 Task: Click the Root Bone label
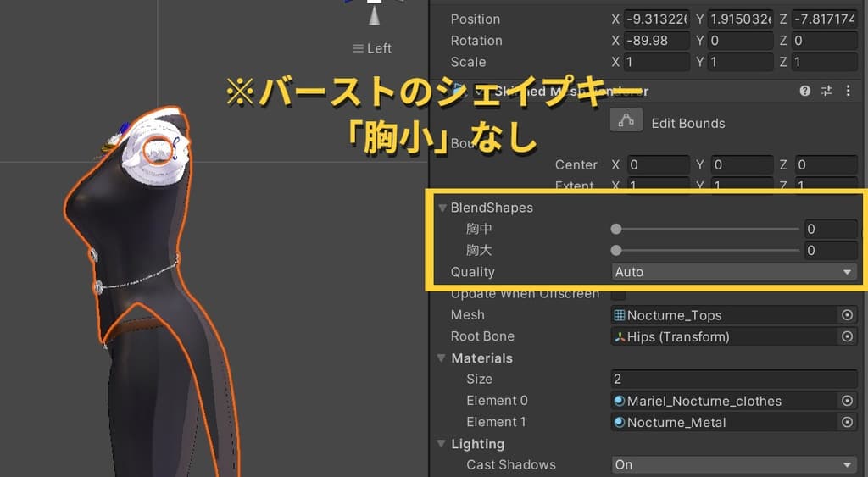pos(482,336)
